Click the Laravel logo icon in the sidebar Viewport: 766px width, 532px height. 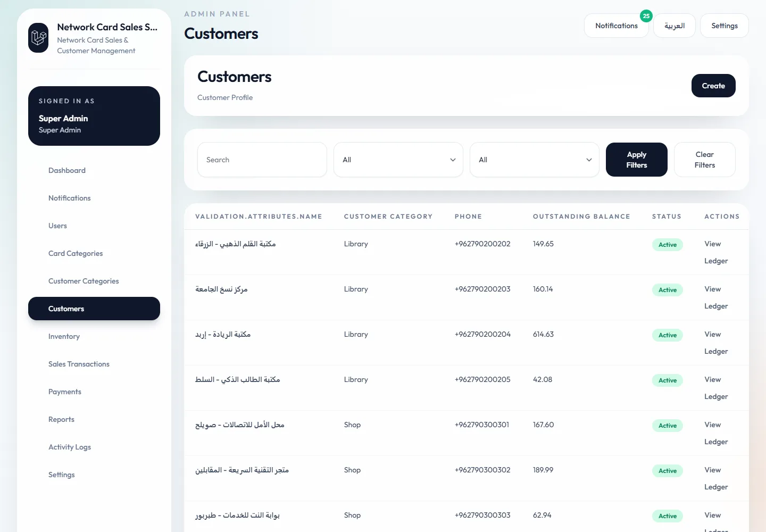click(x=38, y=38)
